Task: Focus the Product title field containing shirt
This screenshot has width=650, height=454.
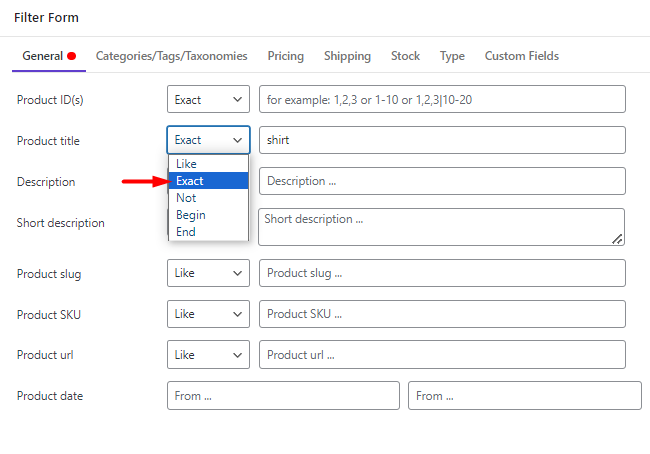Action: pos(442,140)
